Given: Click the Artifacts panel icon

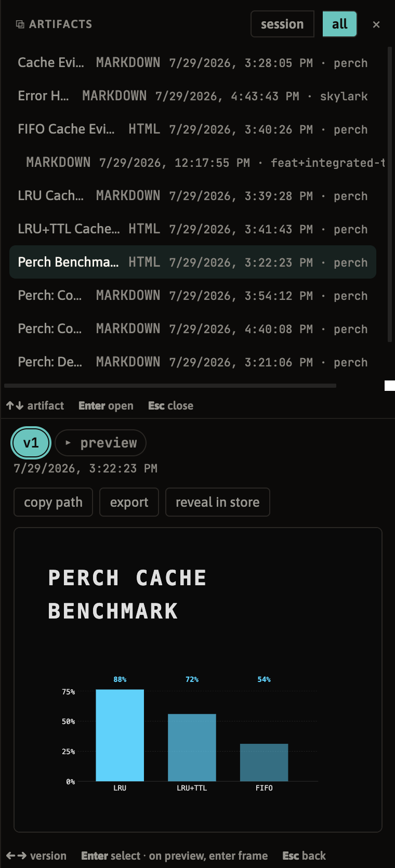Looking at the screenshot, I should [x=20, y=24].
